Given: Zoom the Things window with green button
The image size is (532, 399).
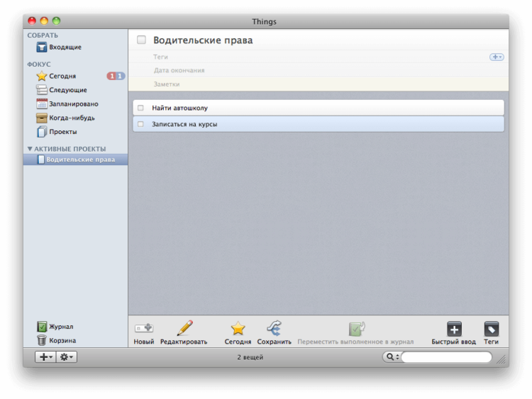Looking at the screenshot, I should pyautogui.click(x=56, y=21).
